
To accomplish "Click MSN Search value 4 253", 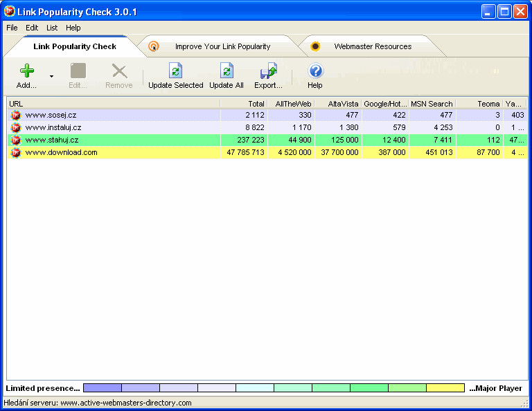I will [443, 128].
